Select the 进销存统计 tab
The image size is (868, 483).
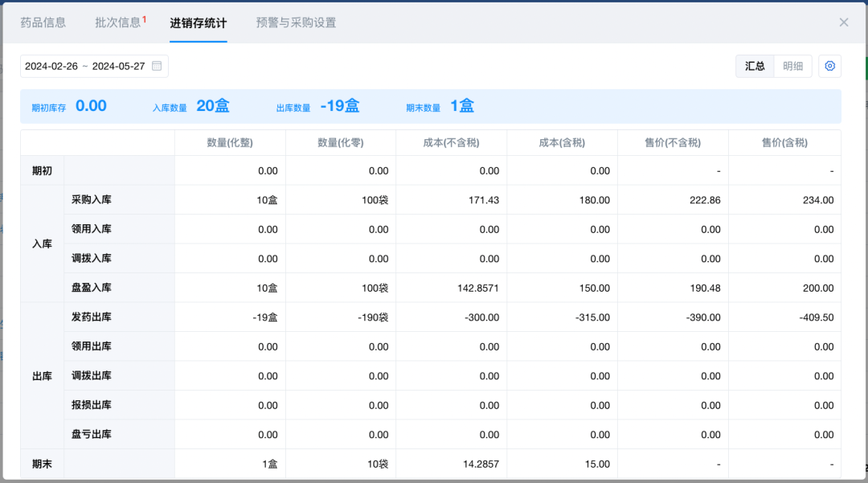coord(199,23)
